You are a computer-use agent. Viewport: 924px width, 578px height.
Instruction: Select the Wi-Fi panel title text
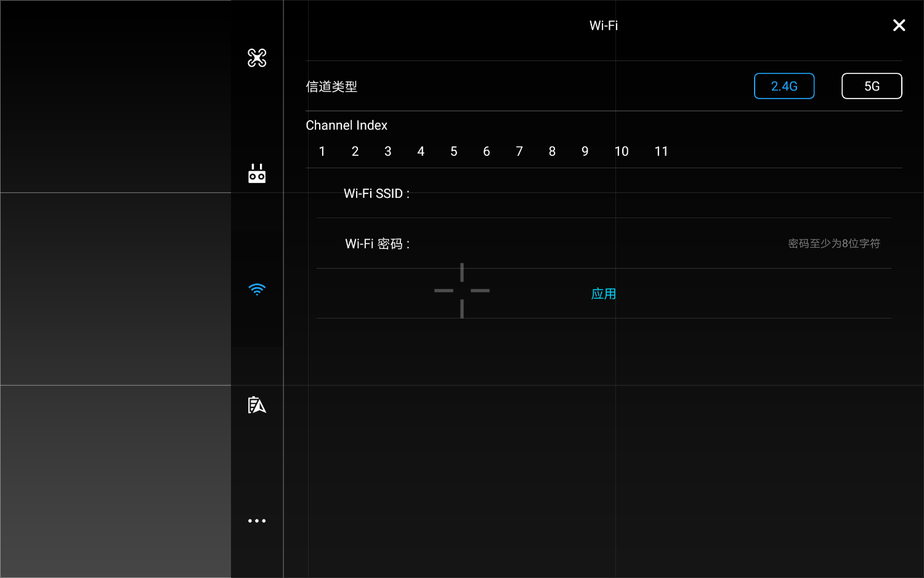(x=604, y=25)
